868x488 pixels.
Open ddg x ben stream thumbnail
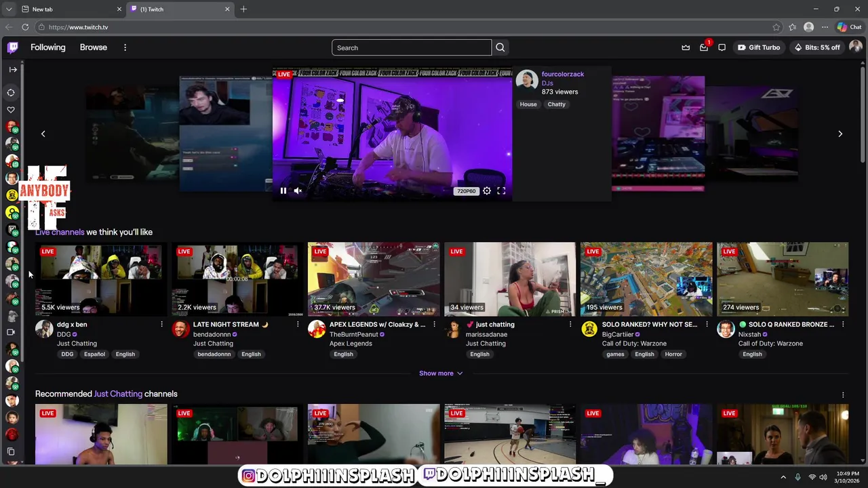[101, 279]
